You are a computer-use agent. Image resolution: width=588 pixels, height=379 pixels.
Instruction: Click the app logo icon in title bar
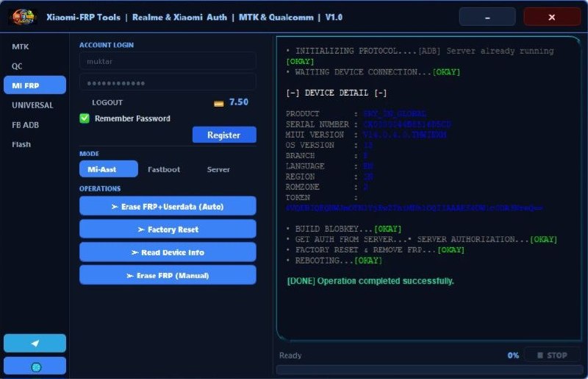pos(23,17)
